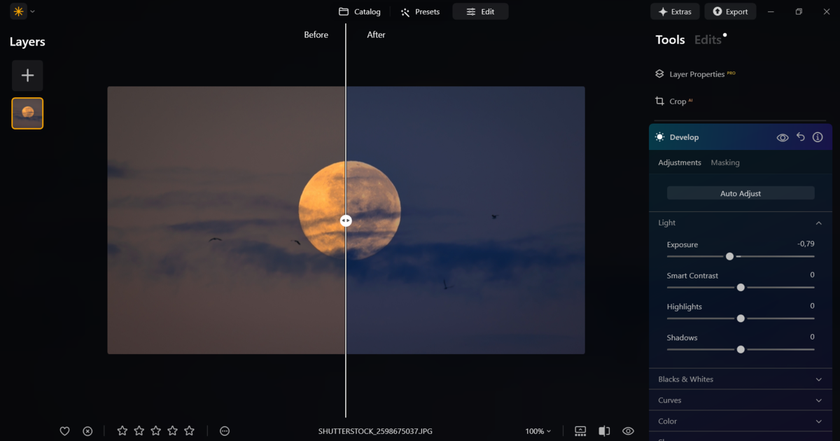Rate image four stars
Viewport: 840px width, 441px height.
click(x=172, y=431)
